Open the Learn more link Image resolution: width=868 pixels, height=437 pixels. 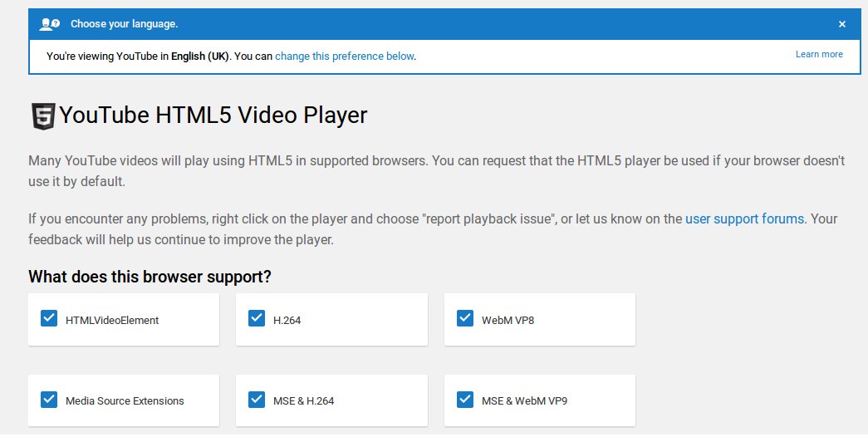pos(819,54)
